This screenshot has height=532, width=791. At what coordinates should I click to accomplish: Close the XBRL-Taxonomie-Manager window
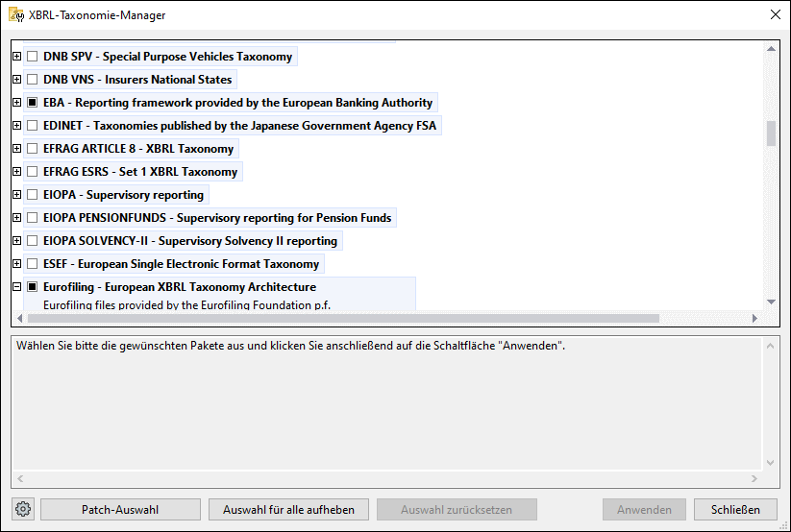775,14
